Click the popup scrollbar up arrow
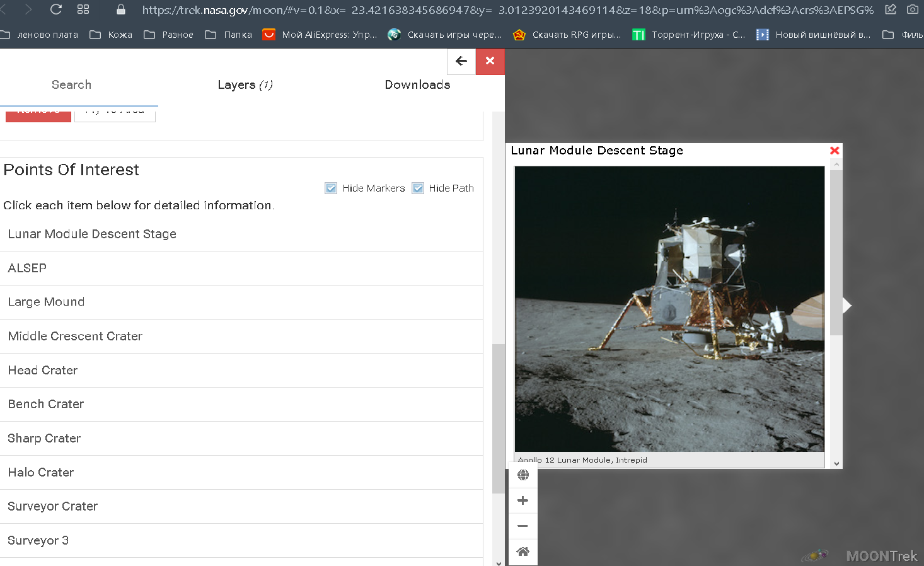924x566 pixels. click(x=836, y=165)
